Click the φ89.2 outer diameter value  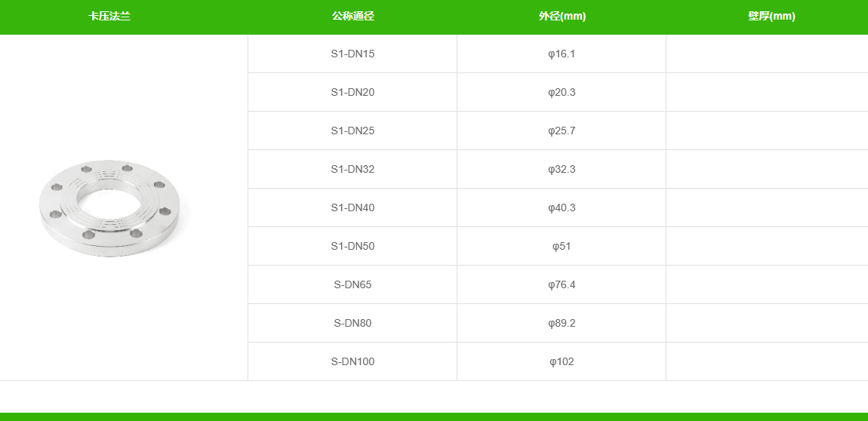pos(562,324)
